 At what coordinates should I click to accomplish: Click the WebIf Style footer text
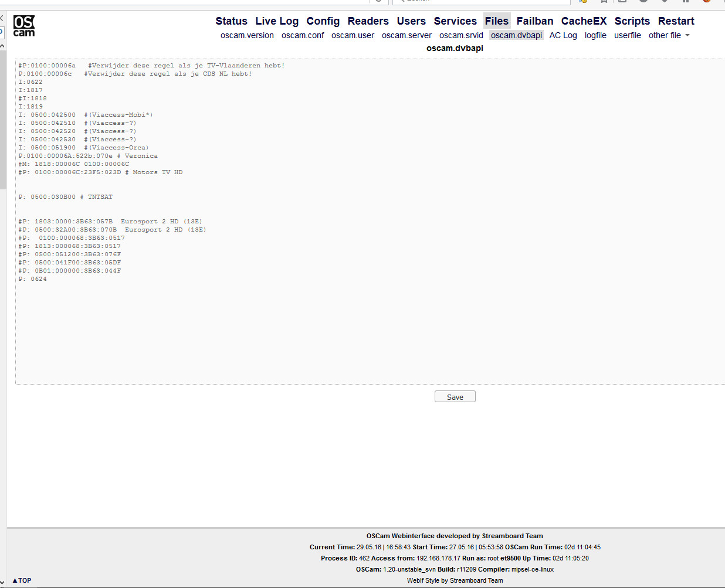[455, 580]
